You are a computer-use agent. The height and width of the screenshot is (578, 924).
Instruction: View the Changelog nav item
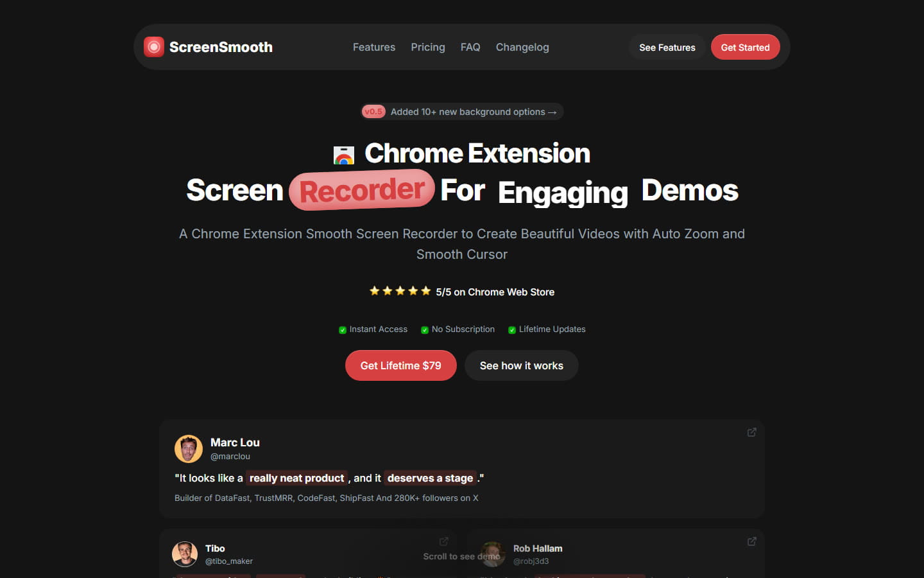point(522,47)
